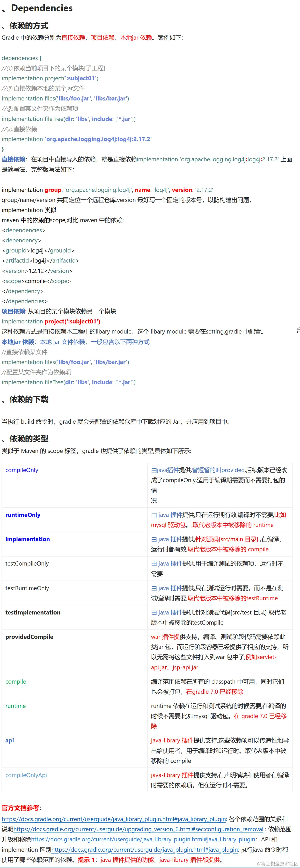The height and width of the screenshot is (868, 300).
Task: Open the upgrading_version_6 configuration_removal link
Action: tap(138, 829)
